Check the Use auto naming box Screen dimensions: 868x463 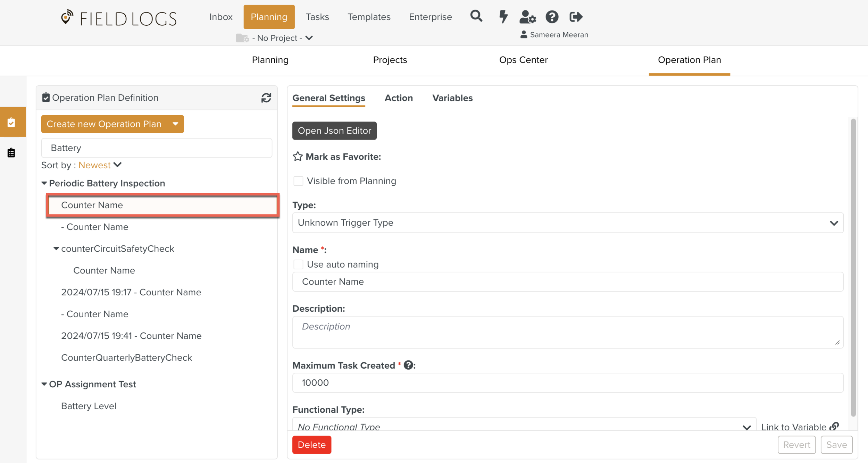tap(298, 264)
